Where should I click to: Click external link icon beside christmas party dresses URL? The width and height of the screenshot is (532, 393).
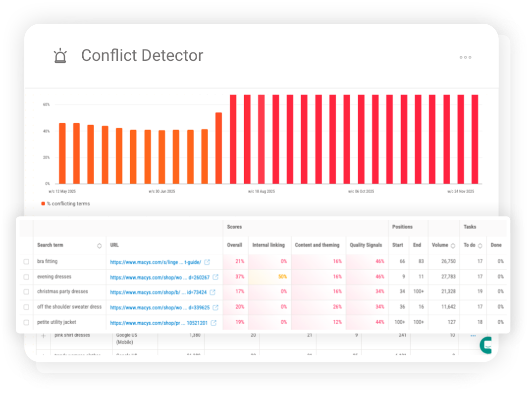[213, 292]
